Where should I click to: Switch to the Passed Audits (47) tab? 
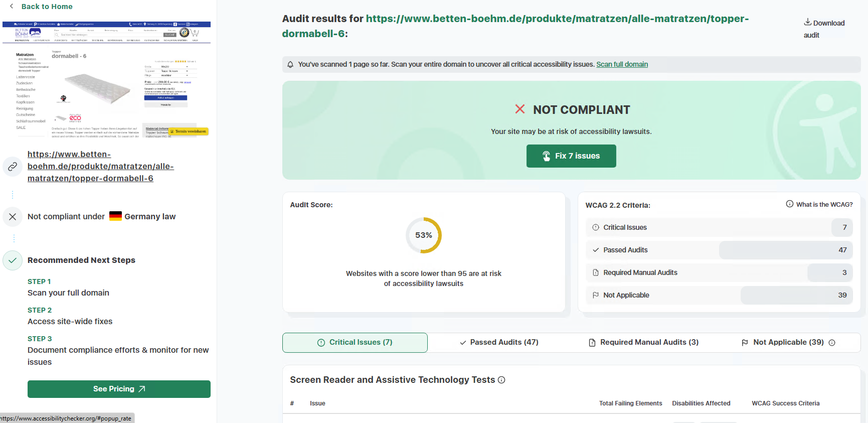click(x=499, y=343)
